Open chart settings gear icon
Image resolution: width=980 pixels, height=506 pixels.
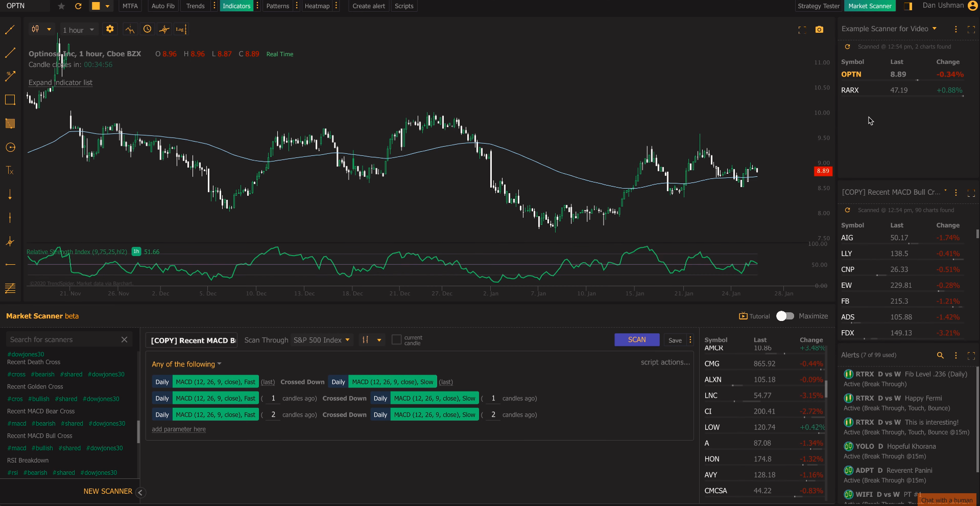click(110, 29)
